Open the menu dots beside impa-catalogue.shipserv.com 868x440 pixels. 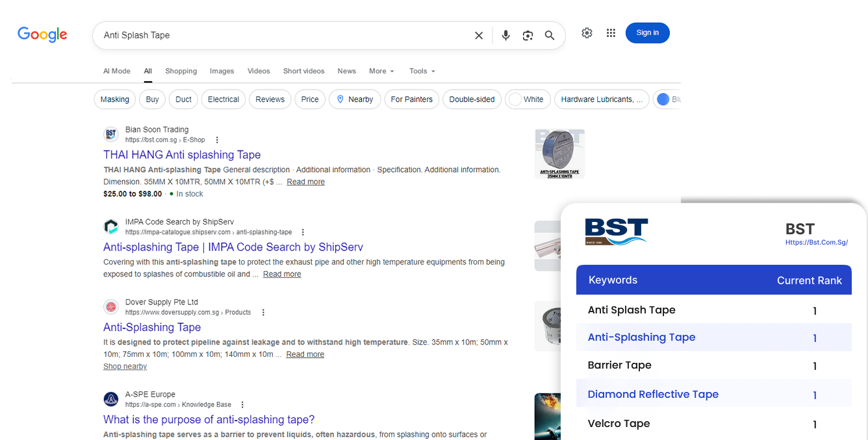pyautogui.click(x=303, y=232)
